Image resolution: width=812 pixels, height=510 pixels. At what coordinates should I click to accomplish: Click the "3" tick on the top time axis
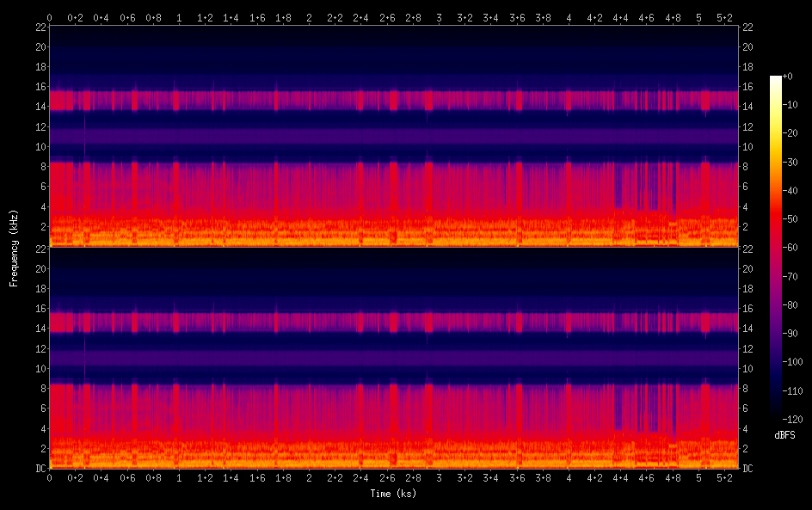pos(440,17)
